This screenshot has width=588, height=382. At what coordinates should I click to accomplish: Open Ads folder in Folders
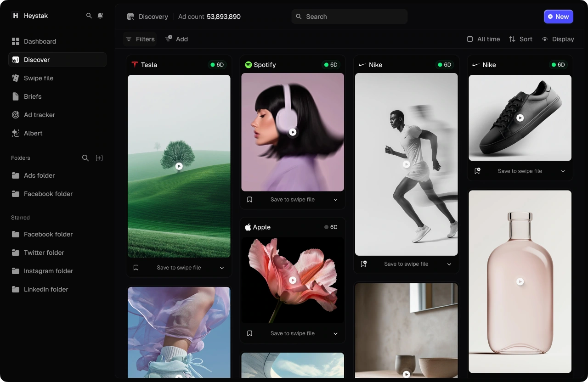pos(57,175)
